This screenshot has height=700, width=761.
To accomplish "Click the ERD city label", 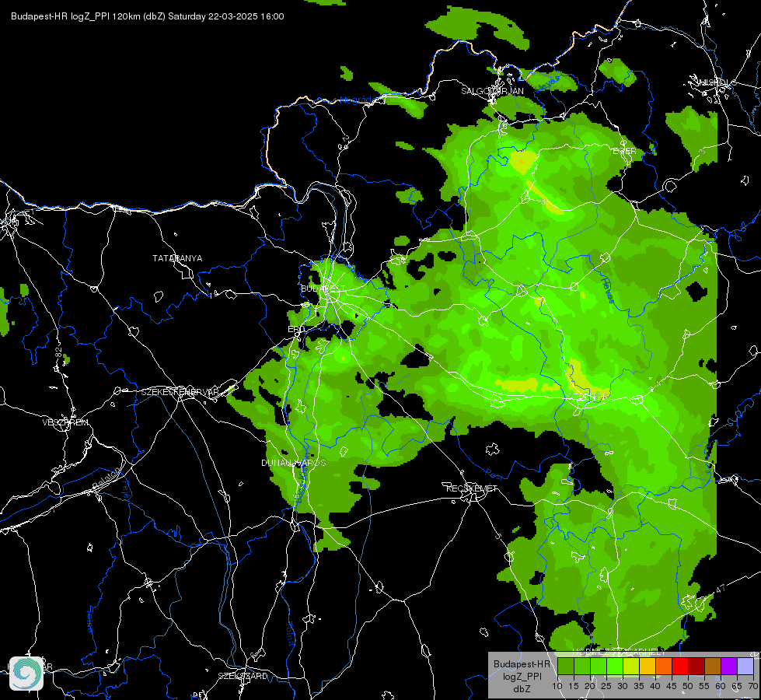I will [296, 329].
